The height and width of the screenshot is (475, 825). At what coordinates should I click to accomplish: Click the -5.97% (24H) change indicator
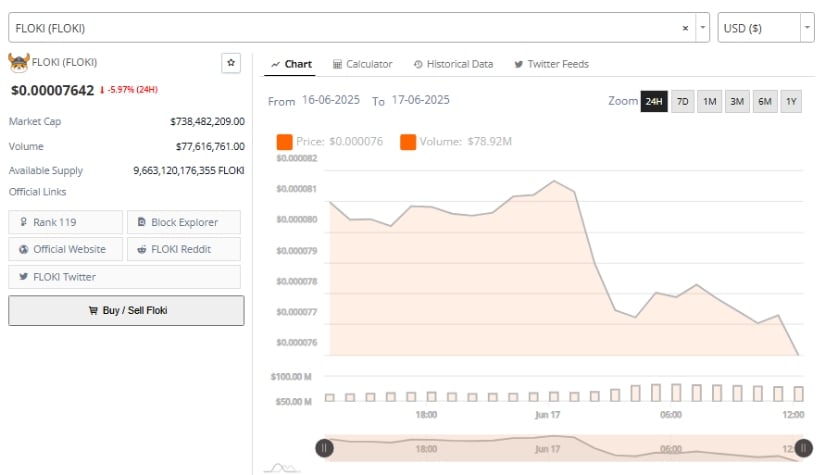129,90
